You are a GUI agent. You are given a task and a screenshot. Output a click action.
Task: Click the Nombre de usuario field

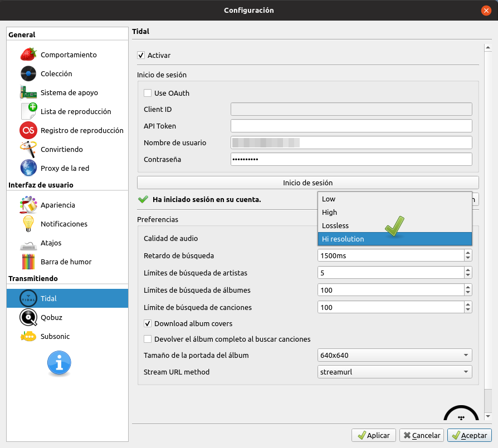tap(351, 143)
